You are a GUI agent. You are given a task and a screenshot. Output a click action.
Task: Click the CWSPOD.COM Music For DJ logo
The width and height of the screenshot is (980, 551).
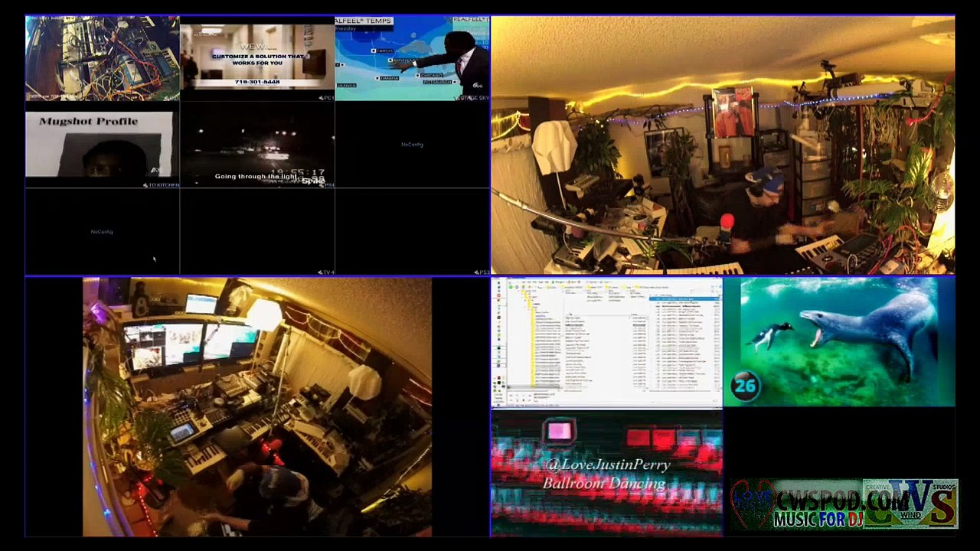pos(843,505)
